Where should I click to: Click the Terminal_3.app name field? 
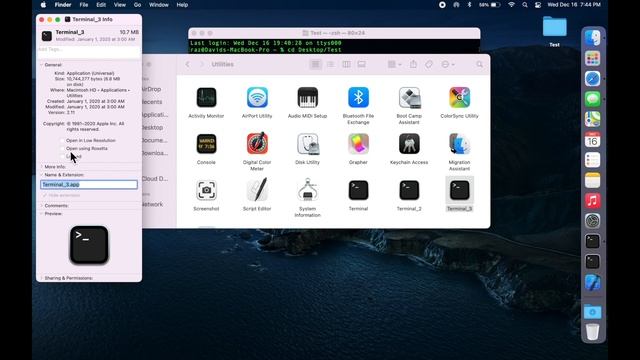click(89, 184)
